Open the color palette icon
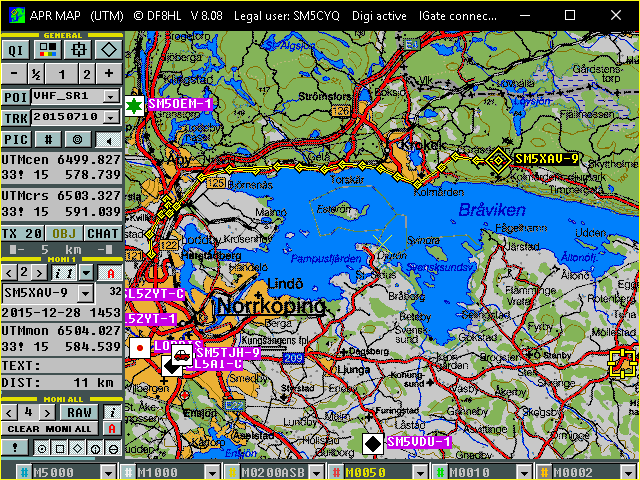 click(46, 50)
